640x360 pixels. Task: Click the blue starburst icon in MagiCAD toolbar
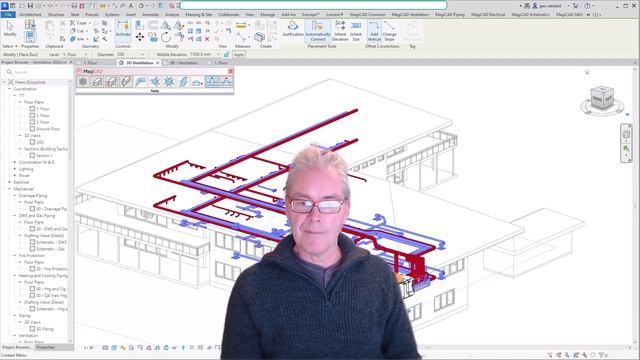point(169,82)
